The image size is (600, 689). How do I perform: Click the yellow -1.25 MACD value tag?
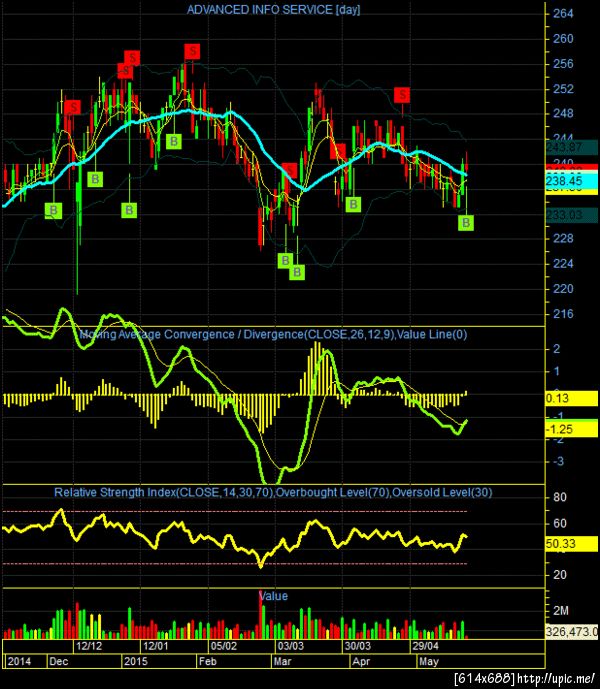tap(571, 429)
